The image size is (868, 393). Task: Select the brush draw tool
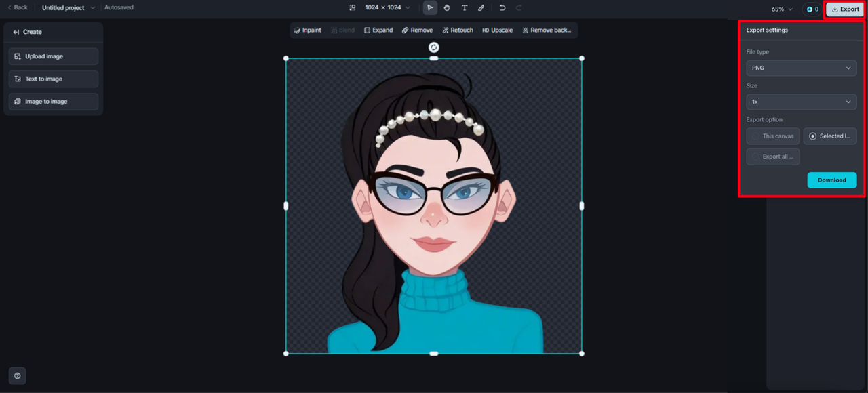[481, 8]
